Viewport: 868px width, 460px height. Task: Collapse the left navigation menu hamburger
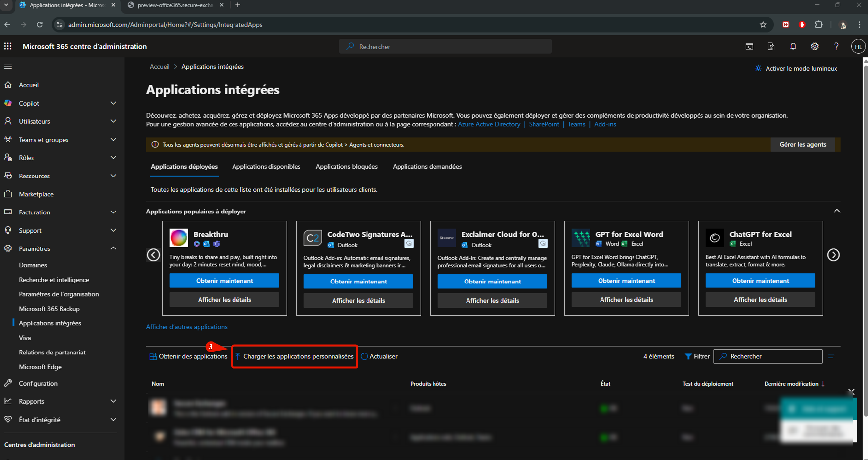click(8, 67)
